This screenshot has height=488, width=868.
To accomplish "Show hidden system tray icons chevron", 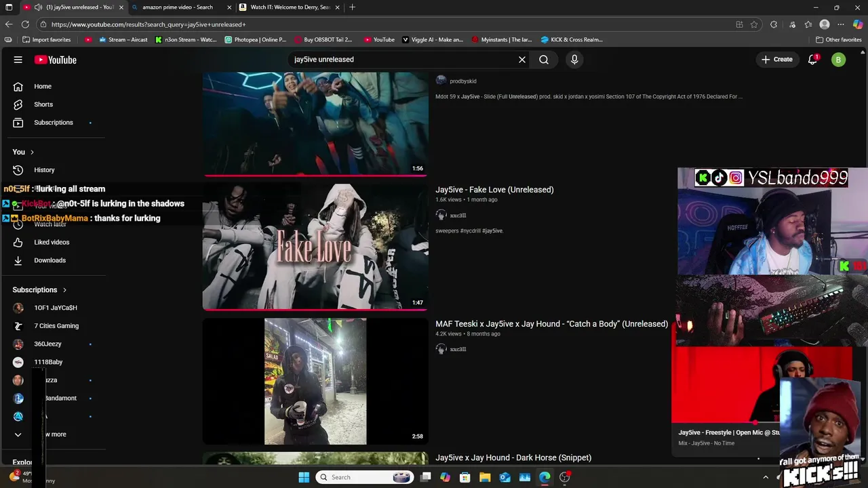I will (766, 477).
